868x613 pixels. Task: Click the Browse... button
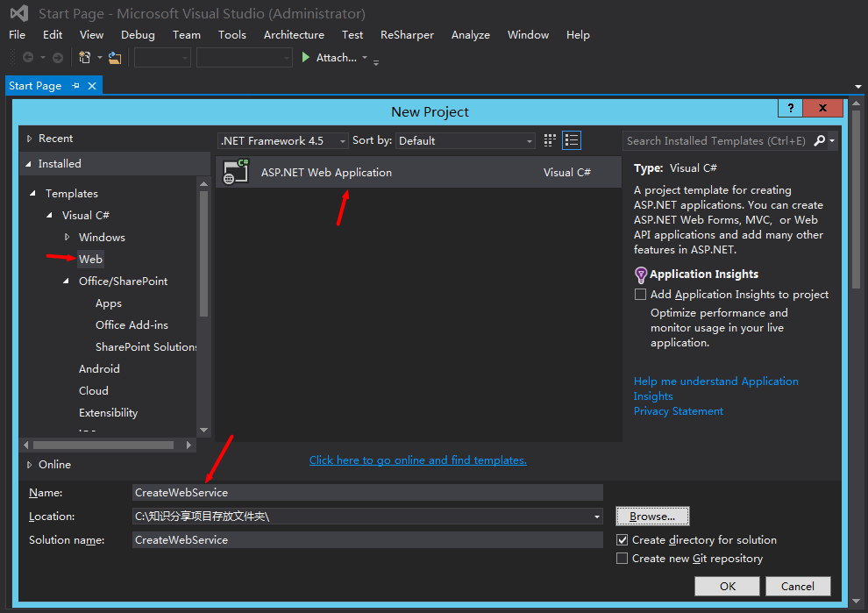click(x=652, y=516)
